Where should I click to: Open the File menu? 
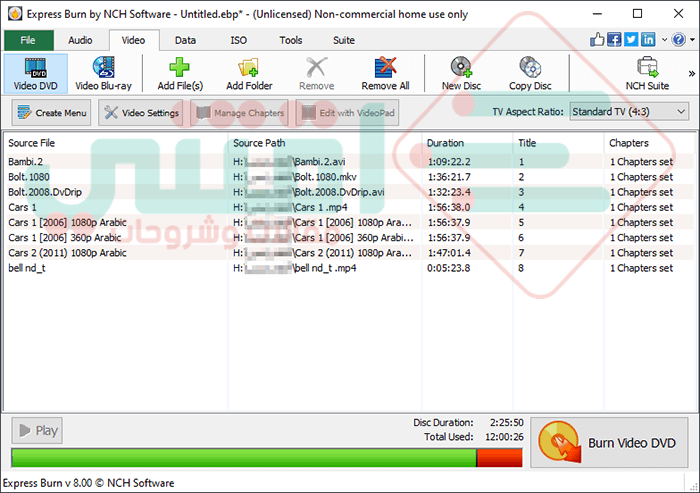click(x=29, y=40)
